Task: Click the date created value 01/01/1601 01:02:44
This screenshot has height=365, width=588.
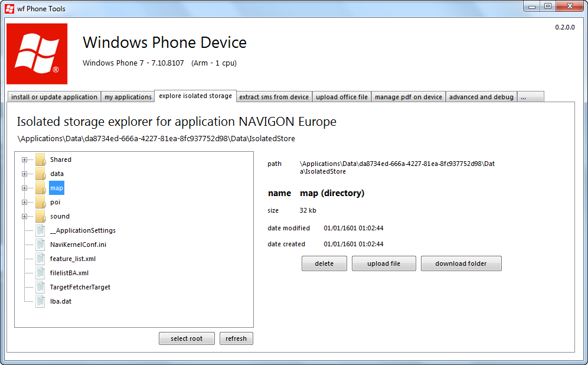Action: click(354, 244)
